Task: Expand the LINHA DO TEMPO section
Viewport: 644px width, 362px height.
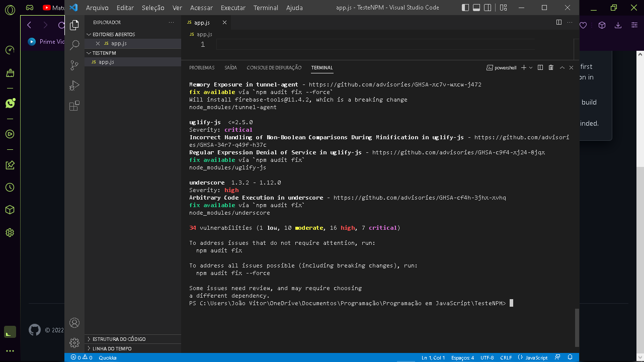Action: click(133, 348)
